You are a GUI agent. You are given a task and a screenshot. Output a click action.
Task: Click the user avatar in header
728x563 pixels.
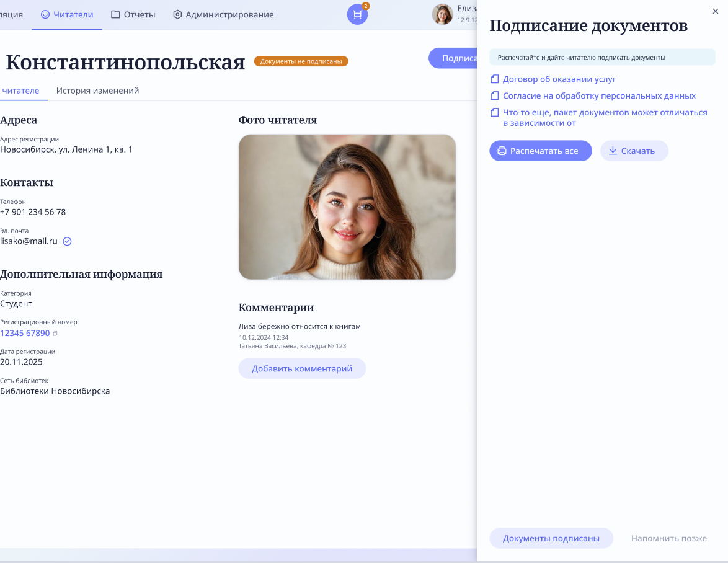442,14
